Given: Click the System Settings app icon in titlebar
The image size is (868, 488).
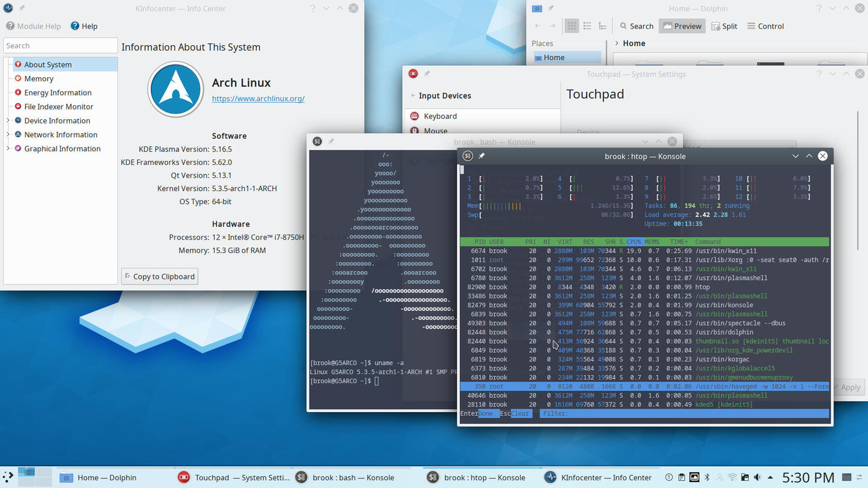Looking at the screenshot, I should pos(413,74).
